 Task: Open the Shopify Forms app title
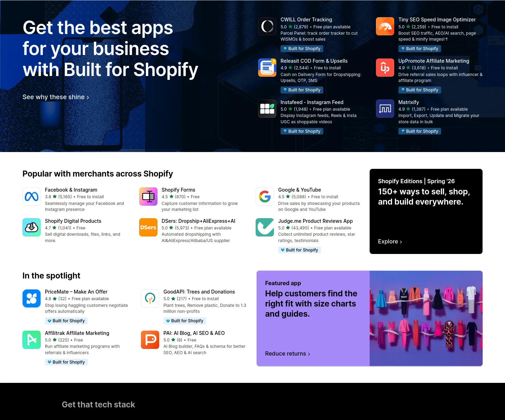point(178,190)
